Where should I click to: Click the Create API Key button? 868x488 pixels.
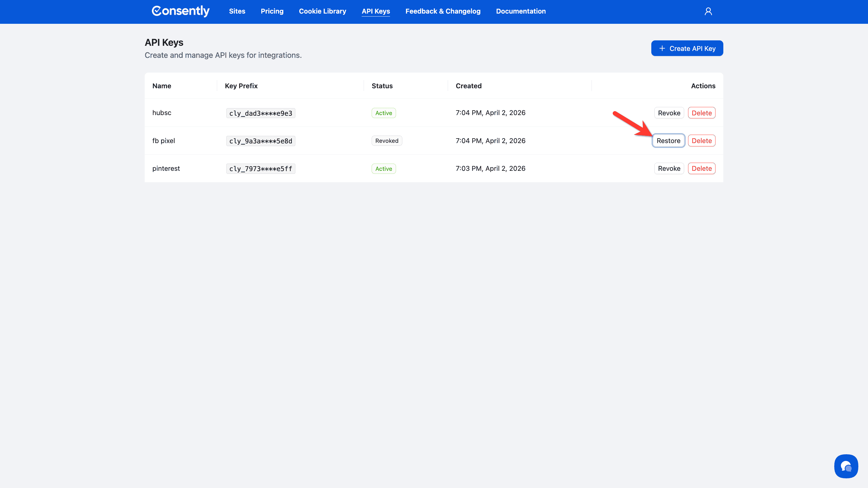687,48
